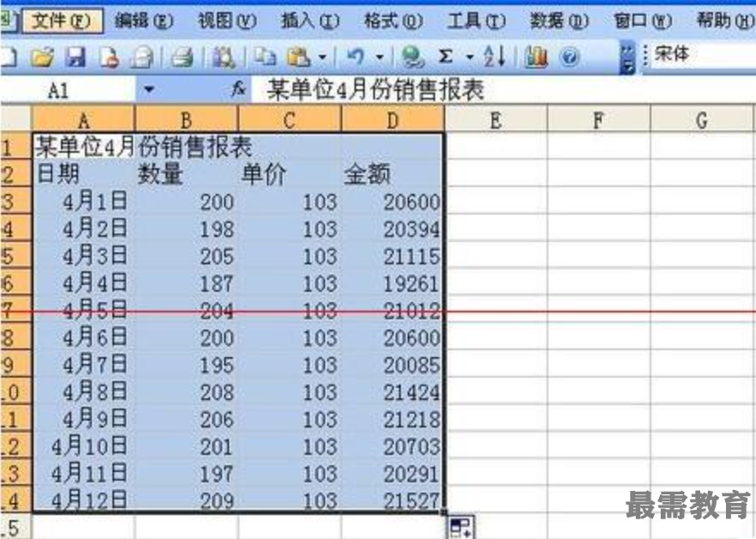Select column G header
The height and width of the screenshot is (539, 756).
702,119
